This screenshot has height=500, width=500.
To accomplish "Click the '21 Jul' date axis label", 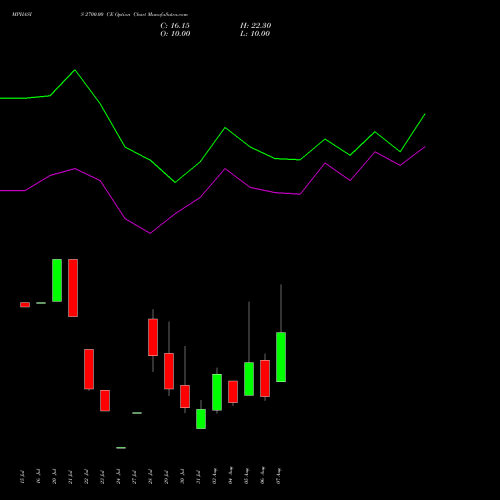I will tap(70, 477).
